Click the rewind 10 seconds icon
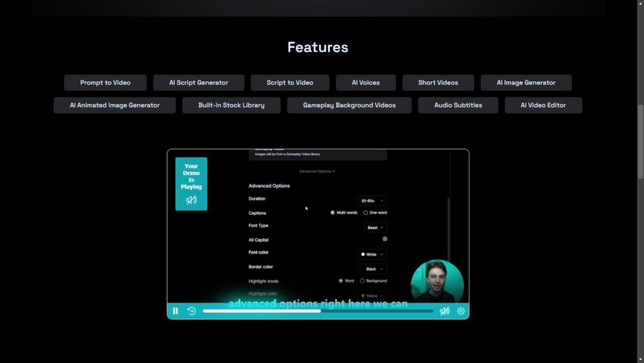This screenshot has height=363, width=644. (191, 311)
